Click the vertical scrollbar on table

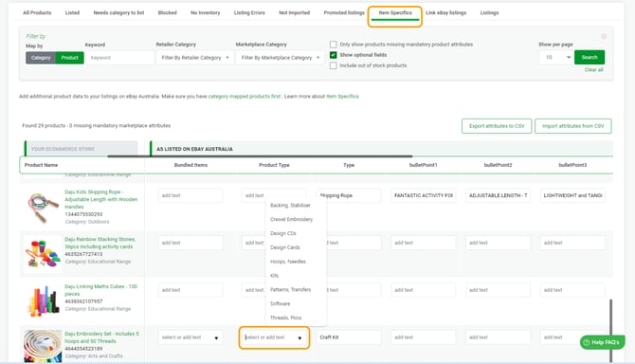point(610,331)
